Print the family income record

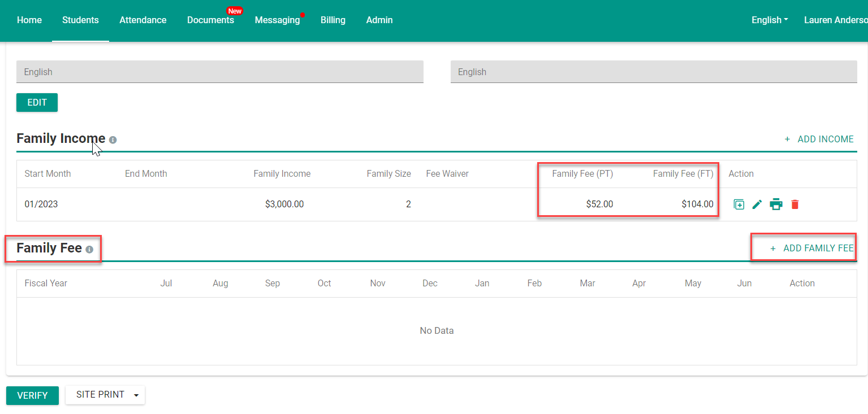776,204
